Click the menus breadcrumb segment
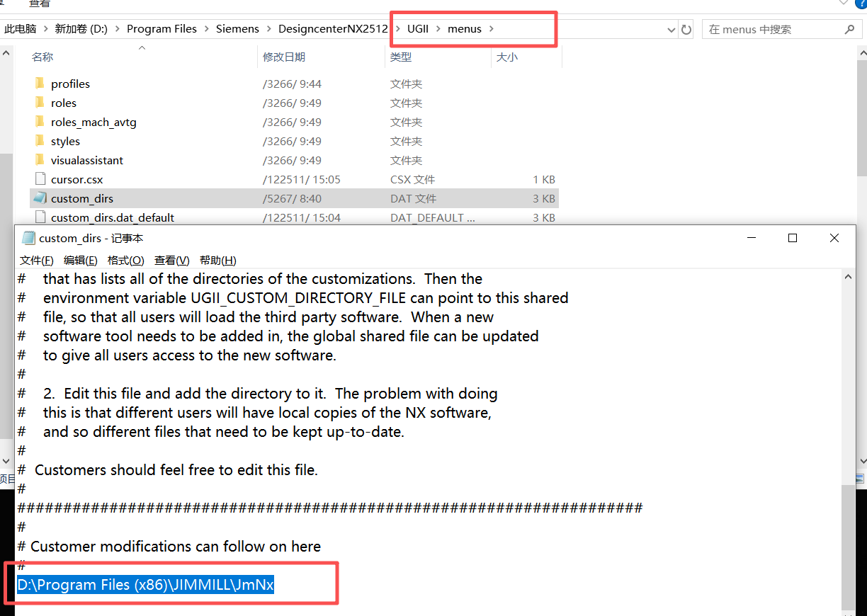Image resolution: width=867 pixels, height=616 pixels. coord(465,29)
